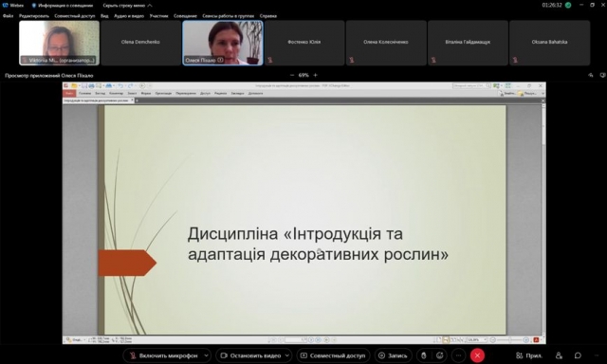607x364 pixels.
Task: Open Сеансы работы в группах menu
Action: tap(228, 16)
